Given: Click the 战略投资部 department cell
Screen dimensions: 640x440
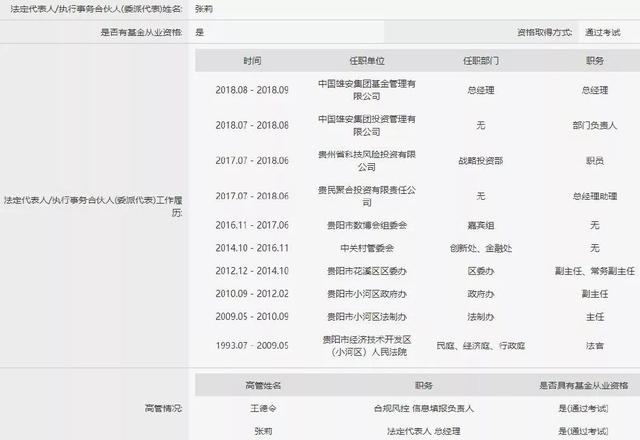Looking at the screenshot, I should [481, 161].
